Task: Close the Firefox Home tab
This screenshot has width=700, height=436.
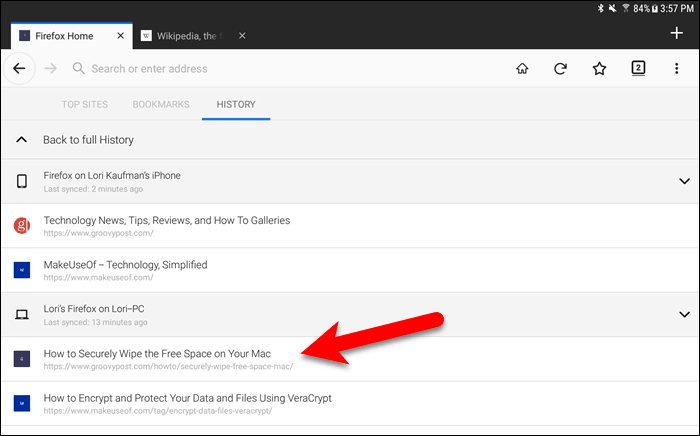Action: (x=121, y=36)
